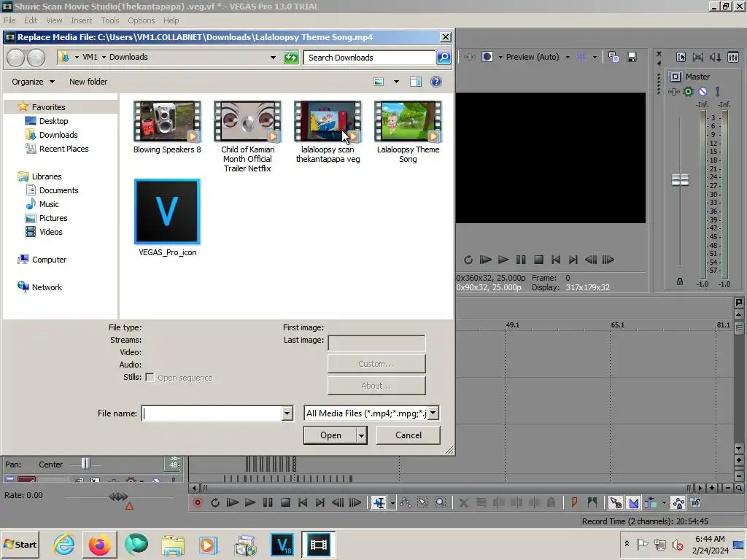Select the Blowing Speakers 8 video thumbnail
Viewport: 747px width, 560px height.
pyautogui.click(x=167, y=122)
